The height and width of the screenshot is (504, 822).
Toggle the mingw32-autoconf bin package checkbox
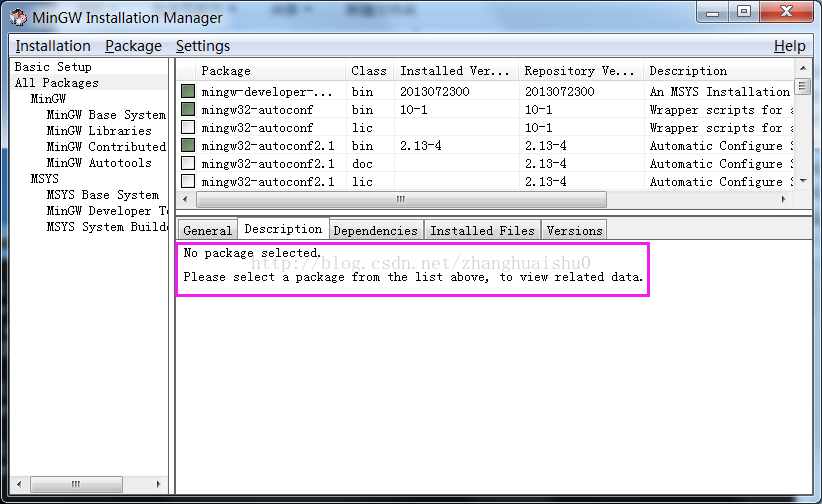[188, 109]
